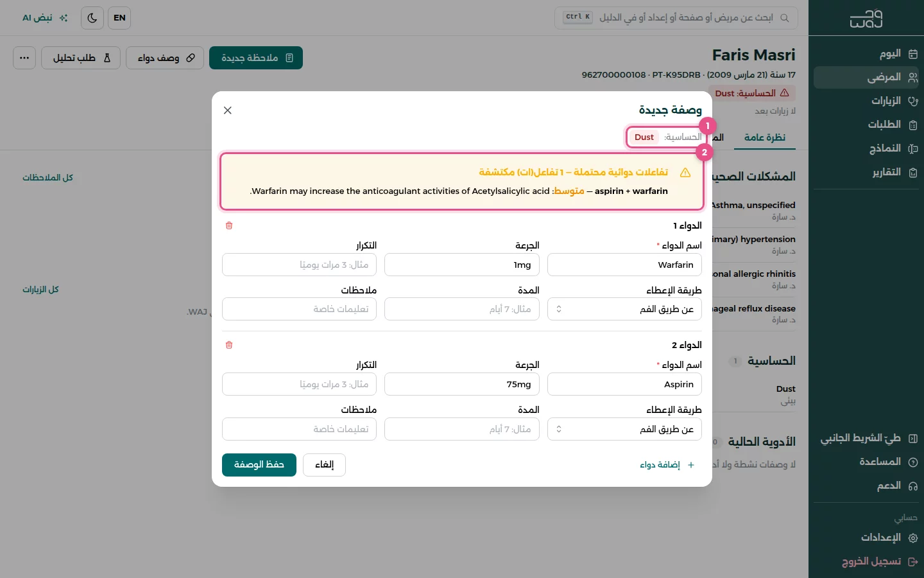Screen dimensions: 924x578
Task: Click إضافة دواء to add medication
Action: click(x=667, y=465)
